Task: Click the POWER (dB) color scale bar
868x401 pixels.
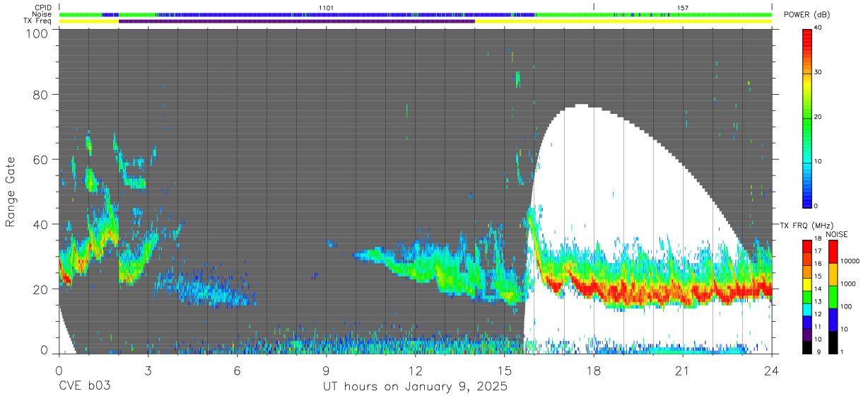Action: tap(808, 117)
